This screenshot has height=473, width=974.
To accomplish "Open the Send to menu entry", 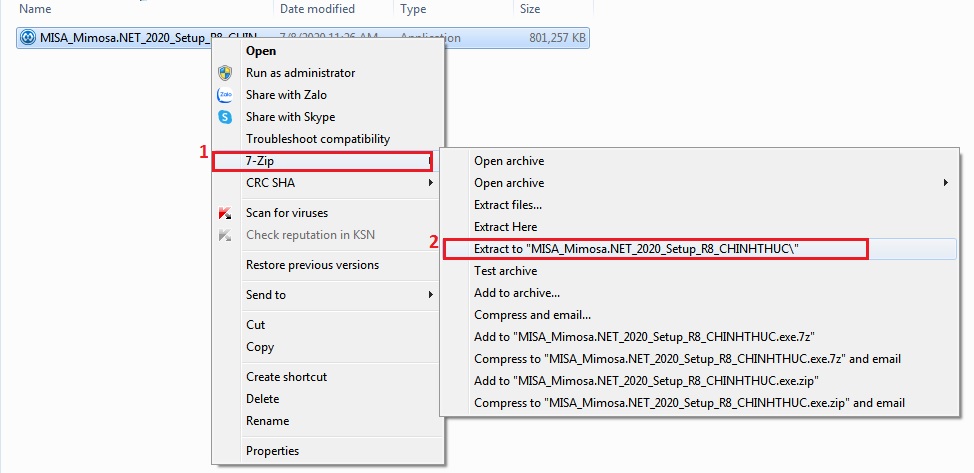I will (266, 295).
